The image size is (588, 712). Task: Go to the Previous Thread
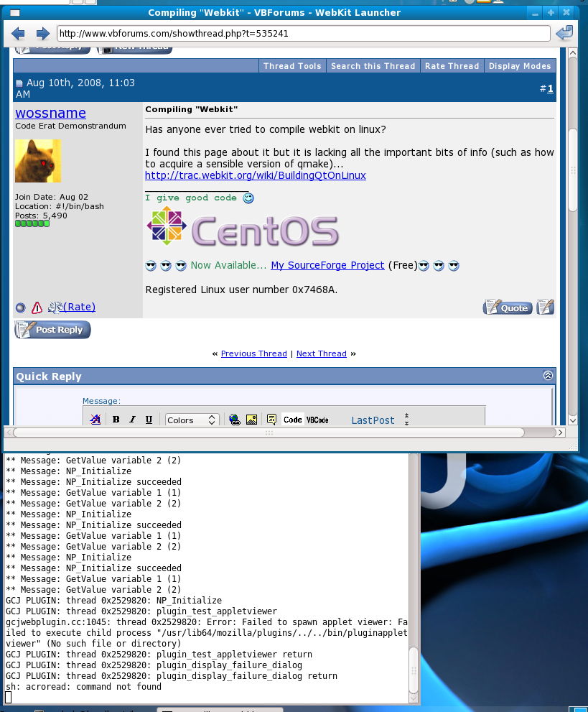[x=254, y=353]
